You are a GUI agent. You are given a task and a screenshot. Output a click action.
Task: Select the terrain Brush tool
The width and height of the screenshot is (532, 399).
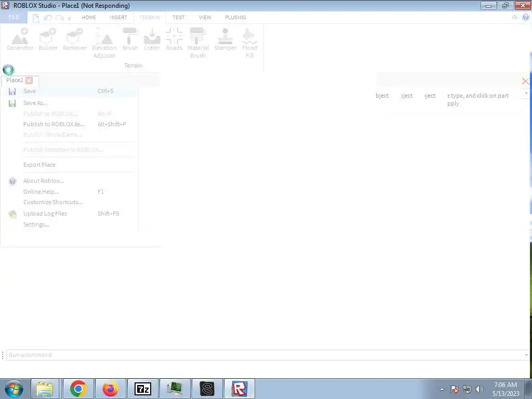(130, 39)
